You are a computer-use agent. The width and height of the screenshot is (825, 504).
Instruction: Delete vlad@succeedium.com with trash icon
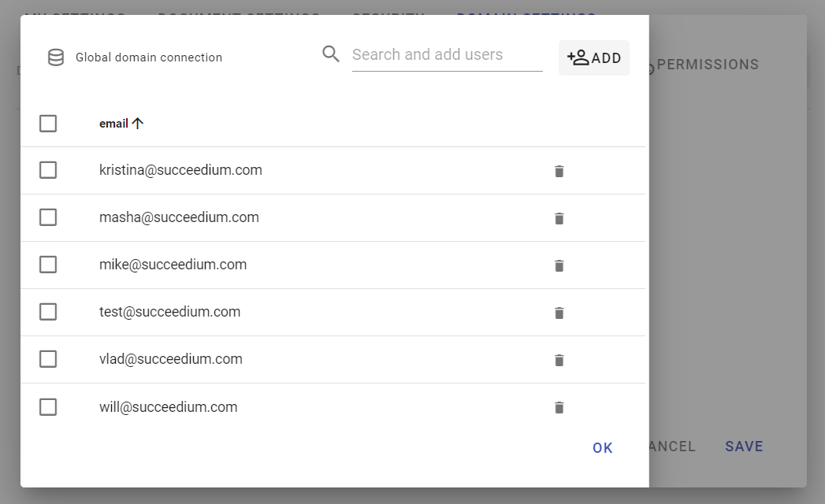559,361
